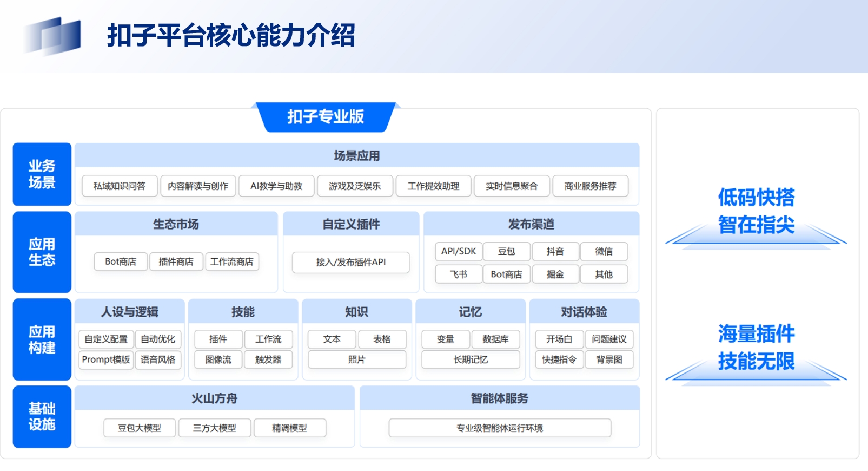Select the API/SDK channel box
The image size is (868, 471).
tap(459, 251)
